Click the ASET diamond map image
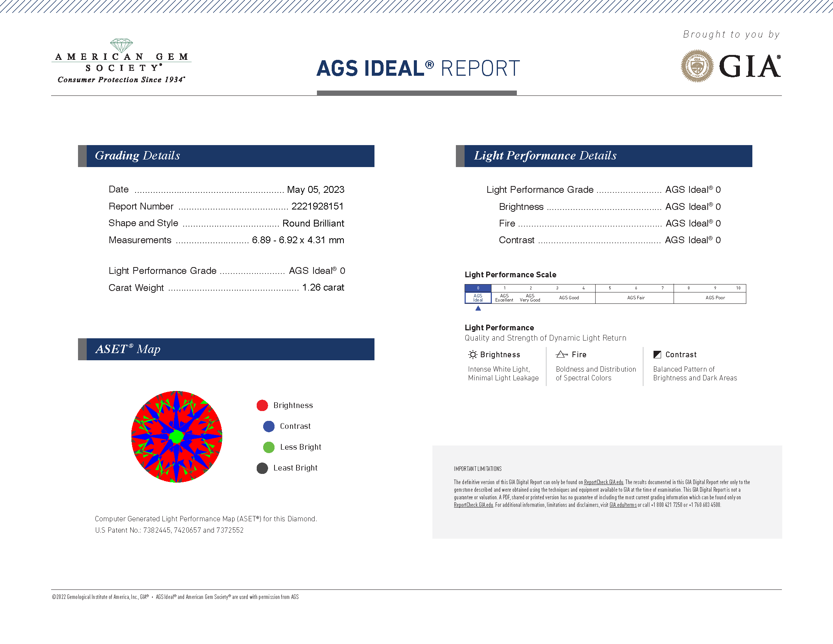833x644 pixels. click(176, 436)
